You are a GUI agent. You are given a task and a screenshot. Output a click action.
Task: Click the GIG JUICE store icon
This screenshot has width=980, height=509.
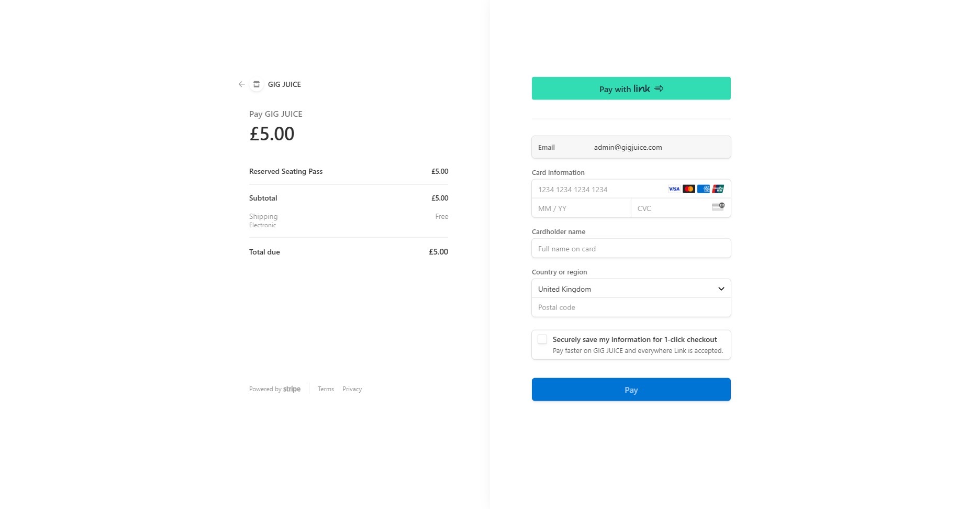click(257, 84)
